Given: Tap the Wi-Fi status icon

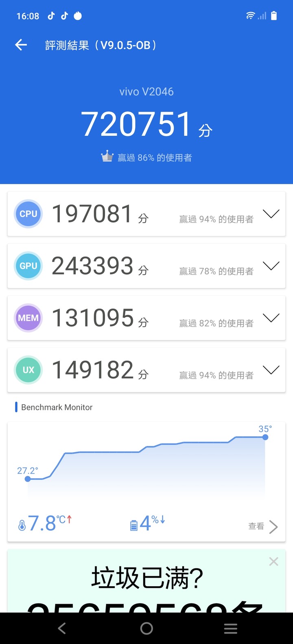Looking at the screenshot, I should [250, 16].
